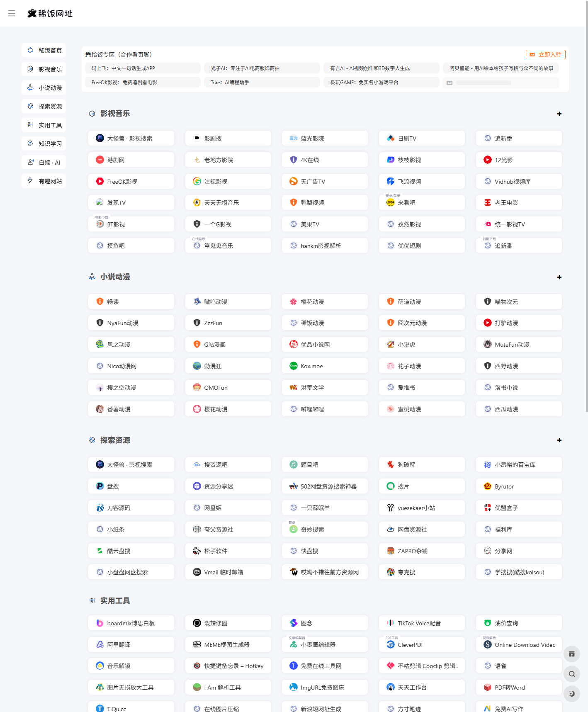Click the bookmark floating button icon

point(572,654)
